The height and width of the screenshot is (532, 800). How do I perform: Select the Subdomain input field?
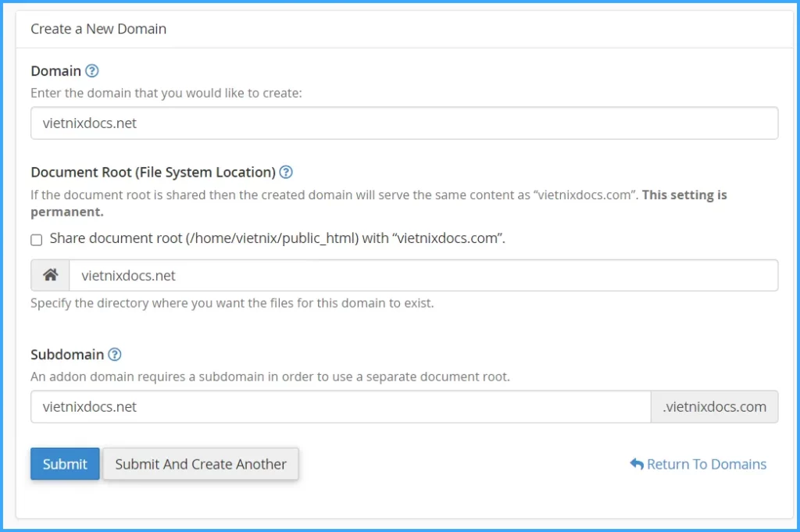(340, 407)
